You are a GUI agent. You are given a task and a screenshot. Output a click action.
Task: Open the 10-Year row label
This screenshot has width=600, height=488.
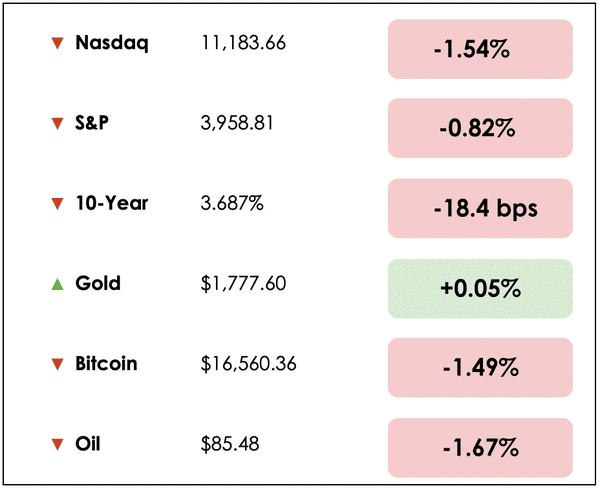[112, 203]
